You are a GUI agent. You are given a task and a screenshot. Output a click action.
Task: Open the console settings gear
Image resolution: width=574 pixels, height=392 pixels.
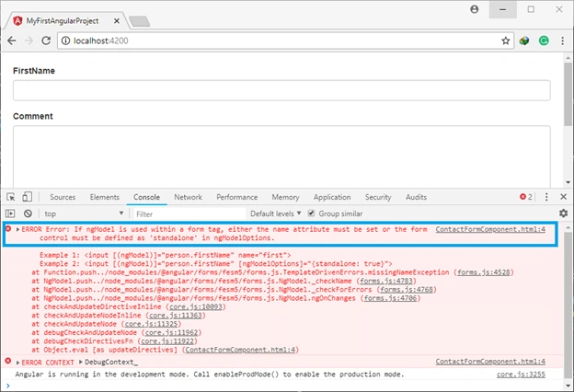tap(563, 213)
